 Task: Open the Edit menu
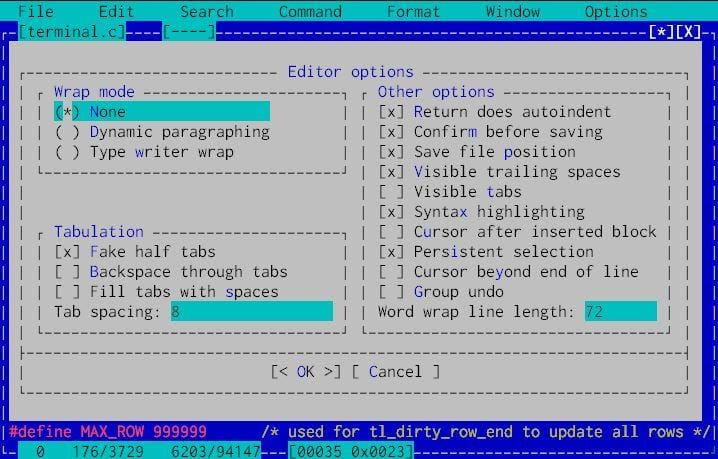116,11
